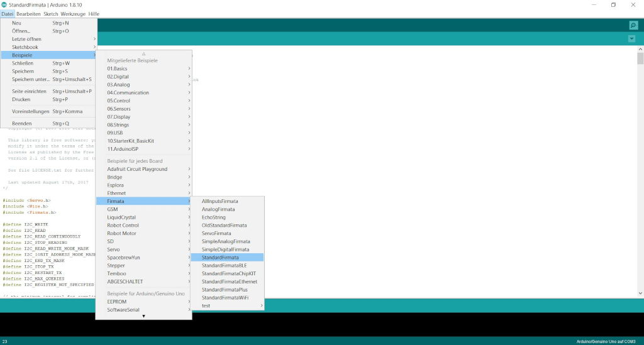The height and width of the screenshot is (345, 644).
Task: Open ABGESCHALTET examples submenu
Action: click(144, 282)
